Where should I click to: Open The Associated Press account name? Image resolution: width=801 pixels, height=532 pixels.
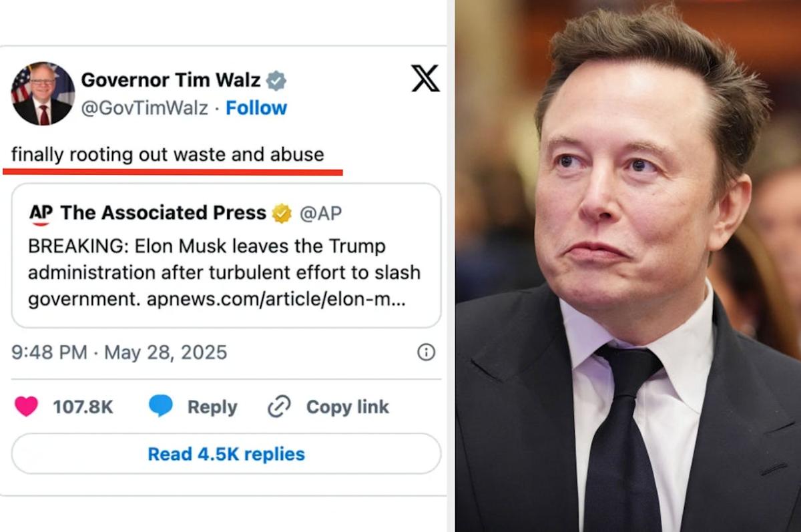point(164,213)
